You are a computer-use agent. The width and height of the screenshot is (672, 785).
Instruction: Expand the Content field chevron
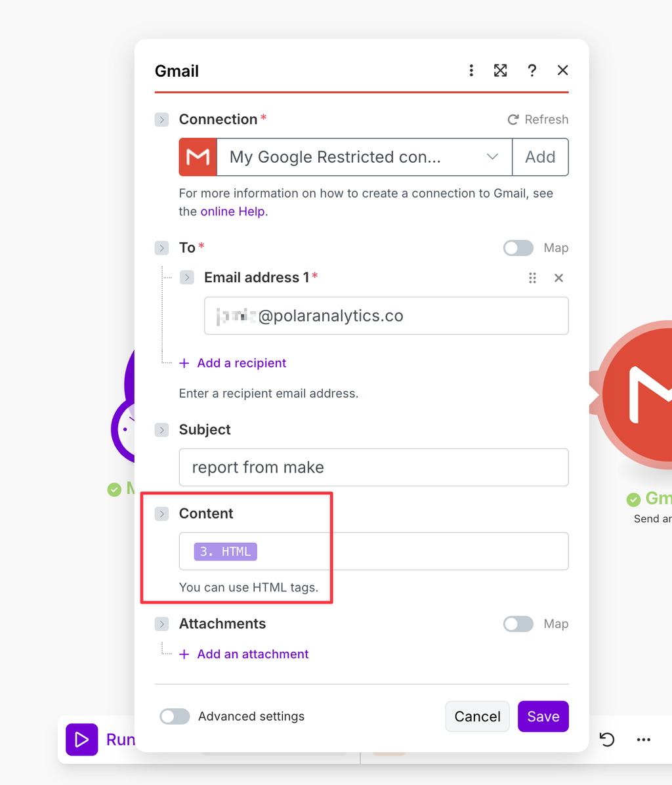(x=161, y=514)
